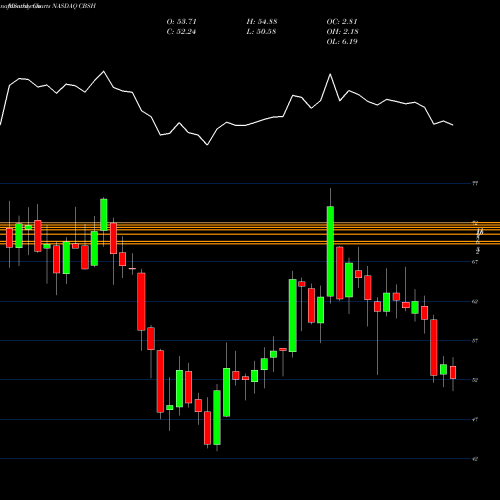
Task: Click the 52 price axis label
Action: point(475,380)
